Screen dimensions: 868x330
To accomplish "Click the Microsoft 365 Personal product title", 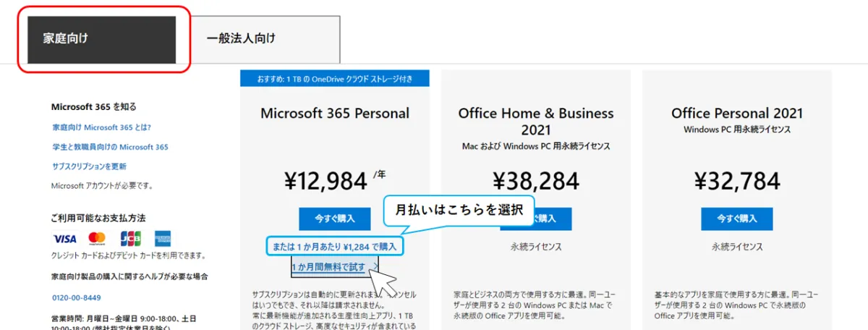I will pos(335,114).
